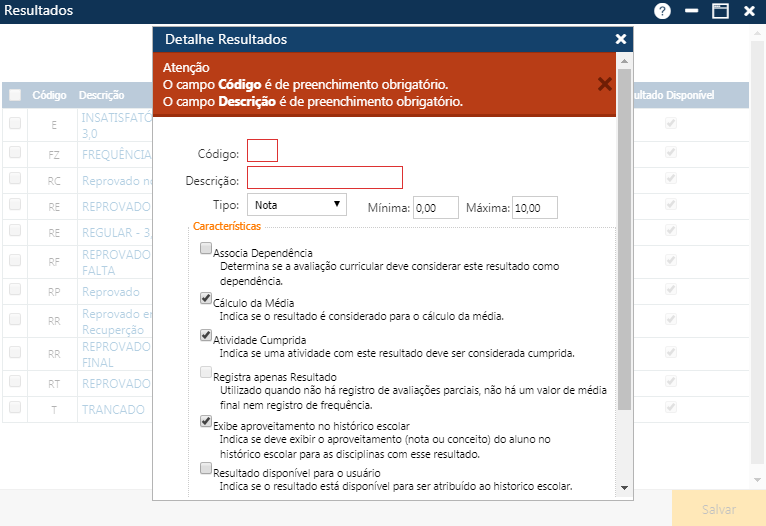Focus the Mínima value field
This screenshot has height=526, width=766.
pyautogui.click(x=435, y=208)
